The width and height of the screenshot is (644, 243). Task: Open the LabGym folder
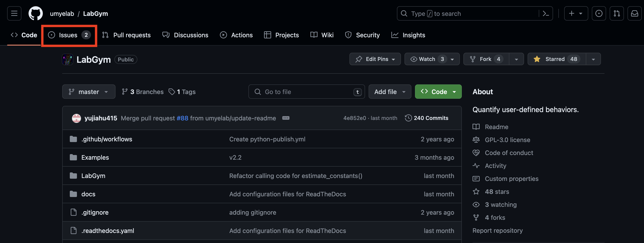pyautogui.click(x=93, y=176)
